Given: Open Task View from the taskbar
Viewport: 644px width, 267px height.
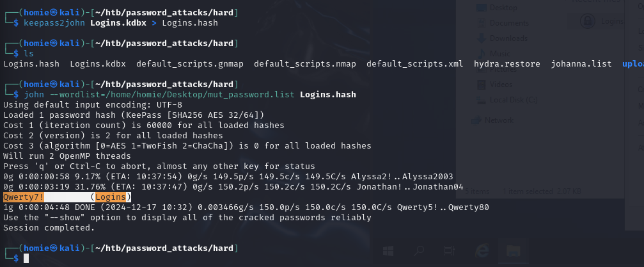Looking at the screenshot, I should 450,252.
